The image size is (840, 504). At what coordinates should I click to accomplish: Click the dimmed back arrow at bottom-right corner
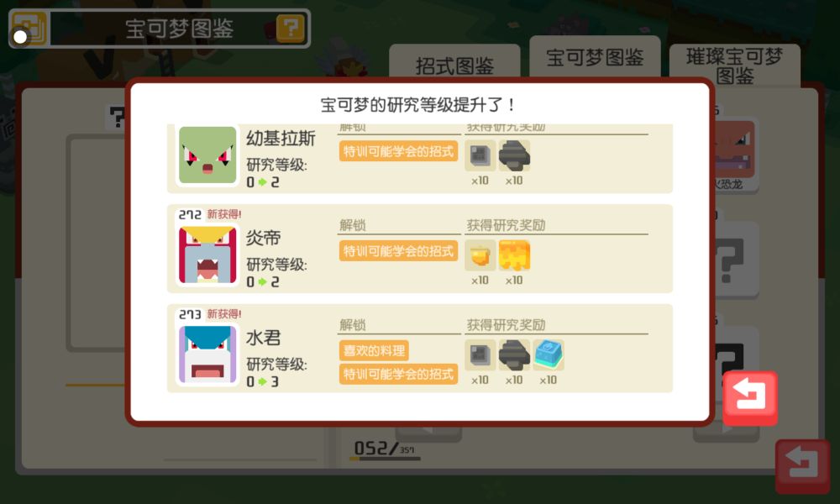pyautogui.click(x=802, y=466)
